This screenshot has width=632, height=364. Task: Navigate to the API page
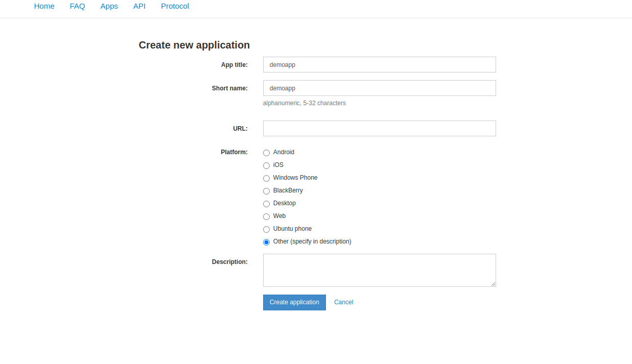[x=139, y=6]
